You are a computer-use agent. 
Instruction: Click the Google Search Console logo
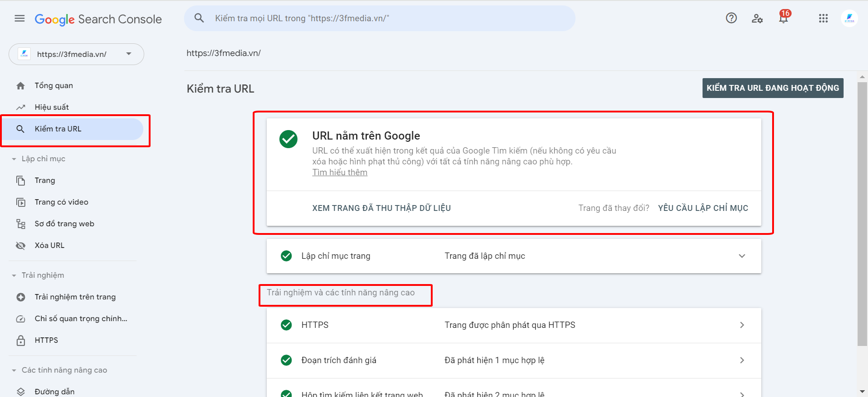click(x=98, y=19)
